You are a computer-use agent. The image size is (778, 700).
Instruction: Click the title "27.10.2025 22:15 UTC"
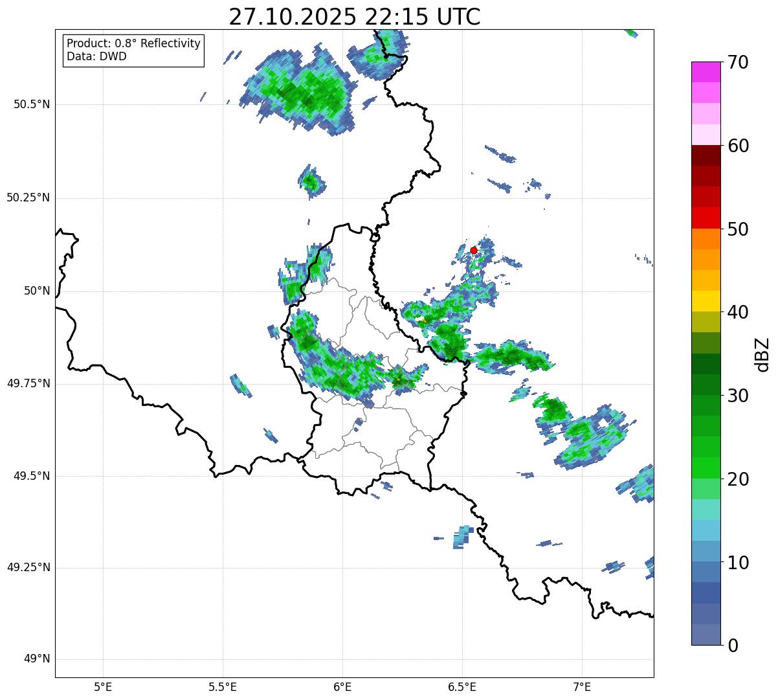355,17
